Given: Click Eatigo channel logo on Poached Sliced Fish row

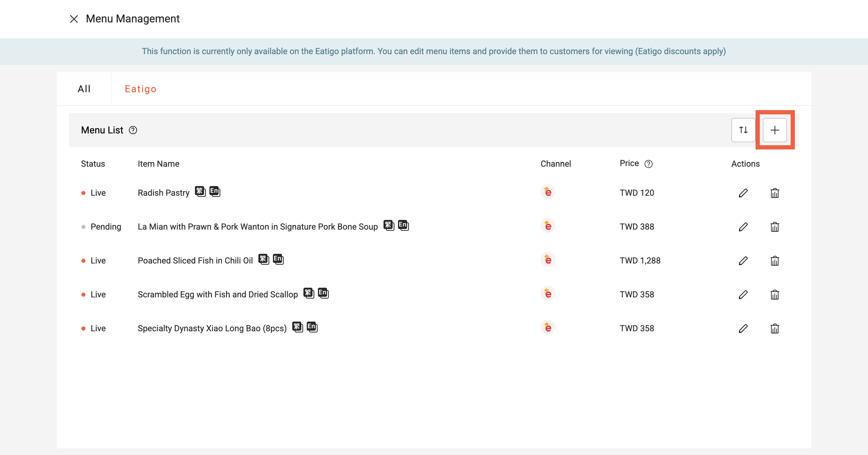Looking at the screenshot, I should (548, 260).
